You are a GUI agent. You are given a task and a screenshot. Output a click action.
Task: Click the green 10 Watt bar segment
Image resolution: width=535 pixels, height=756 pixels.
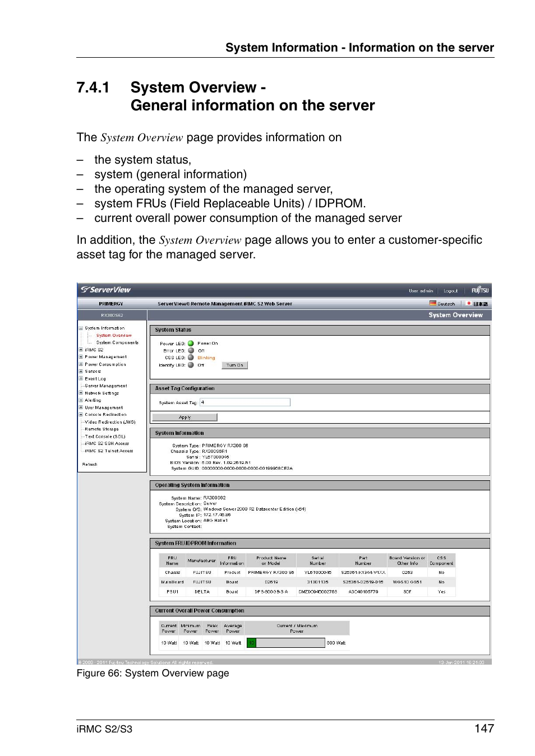click(252, 643)
